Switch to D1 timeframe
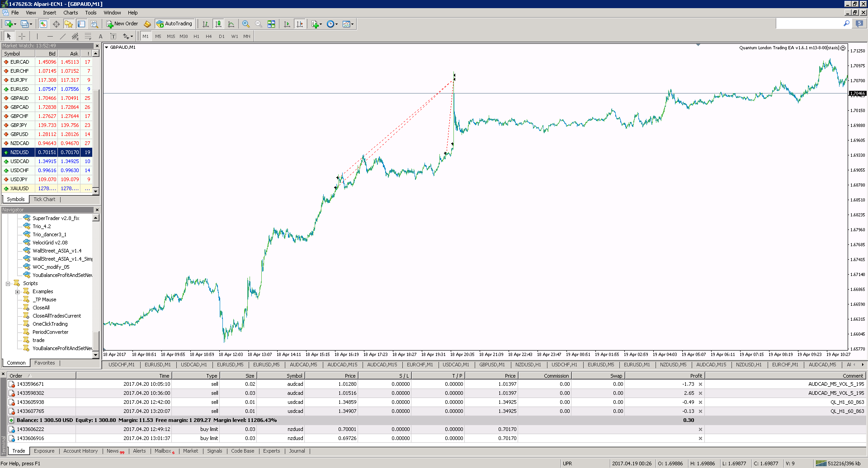 [222, 36]
